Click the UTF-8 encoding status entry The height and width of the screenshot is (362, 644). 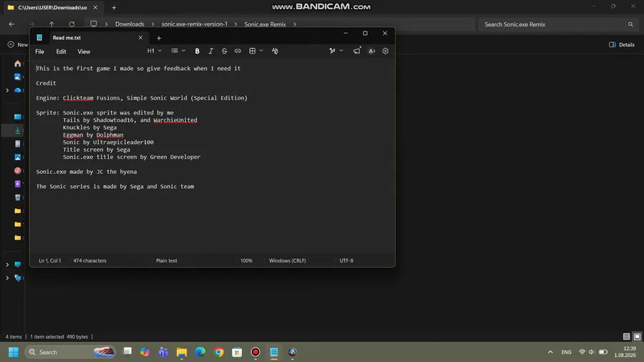tap(346, 260)
